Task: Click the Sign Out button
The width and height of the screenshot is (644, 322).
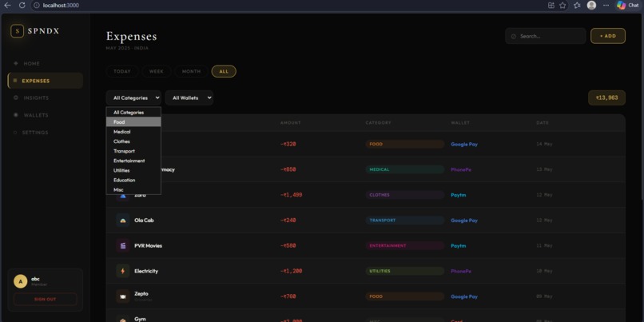Action: [x=46, y=299]
